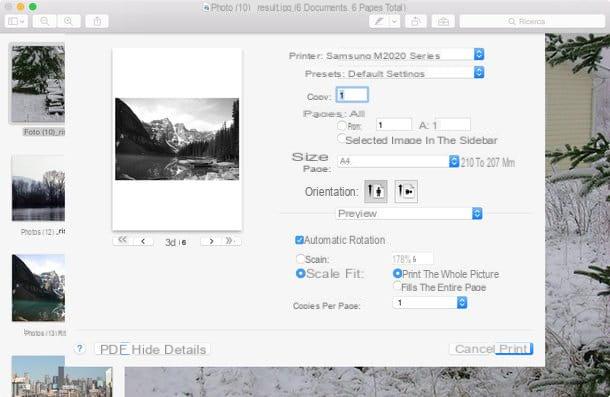Click the A (to) page field
The height and width of the screenshot is (397, 610).
(451, 125)
